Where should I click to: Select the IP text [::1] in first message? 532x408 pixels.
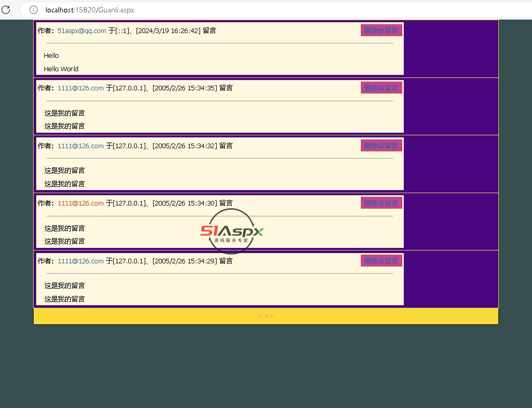pyautogui.click(x=123, y=31)
